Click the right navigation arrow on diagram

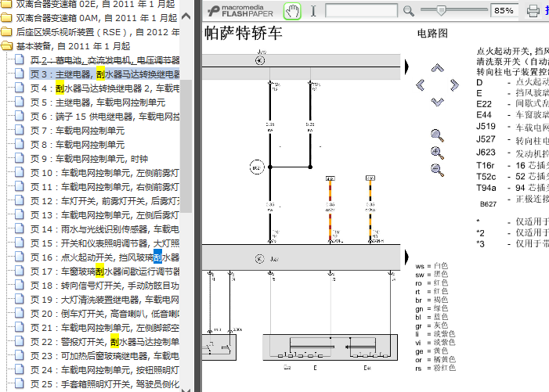point(454,85)
